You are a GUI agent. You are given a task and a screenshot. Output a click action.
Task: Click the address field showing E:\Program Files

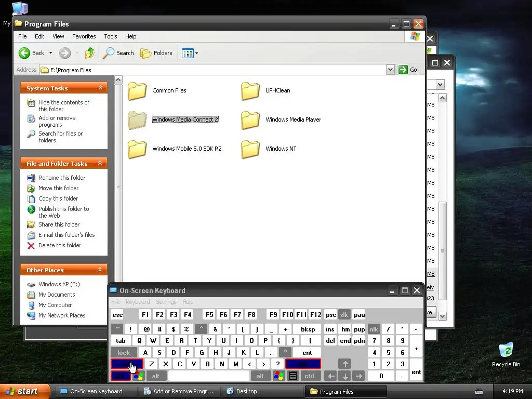point(213,70)
